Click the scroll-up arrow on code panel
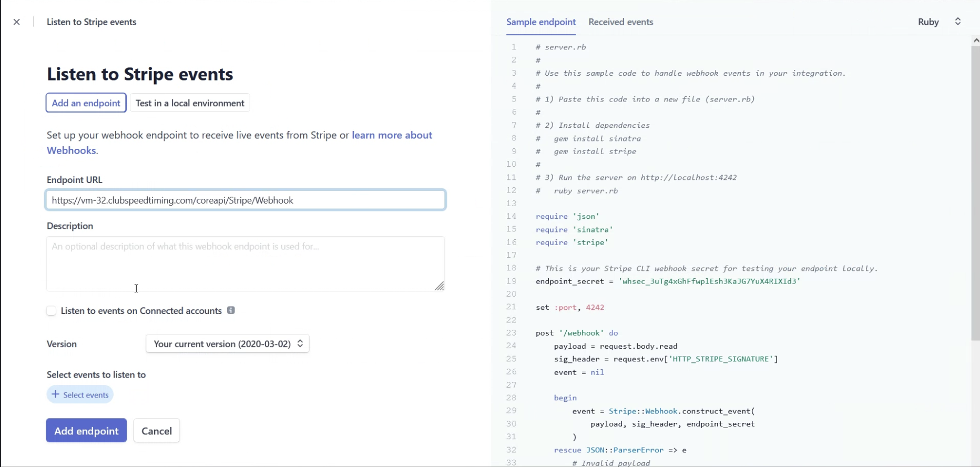The width and height of the screenshot is (980, 467). tap(976, 40)
